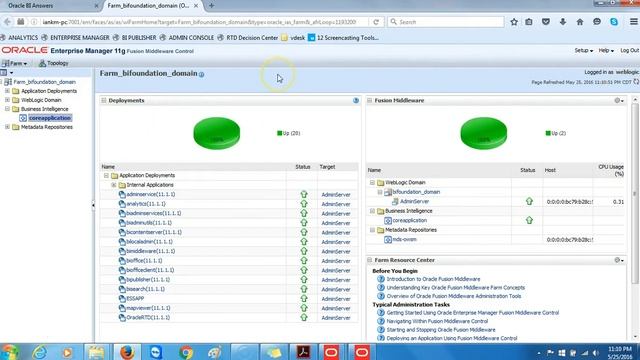640x360 pixels.
Task: Expand Application Deployments in navigation tree
Action: [x=7, y=91]
